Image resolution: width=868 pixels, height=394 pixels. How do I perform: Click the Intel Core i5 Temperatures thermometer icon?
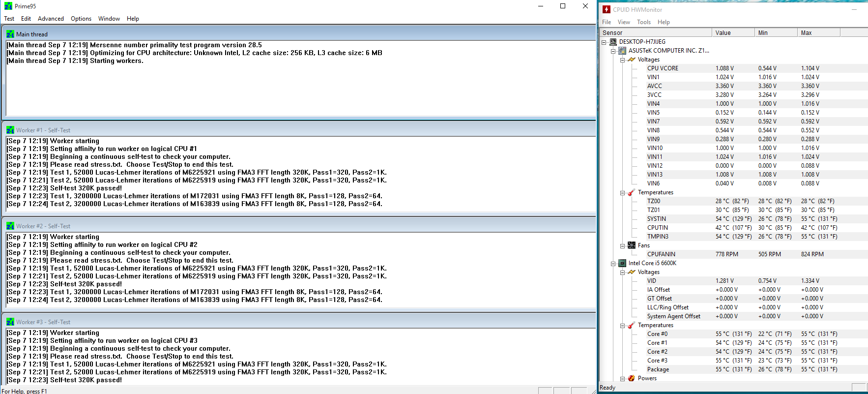[x=632, y=325]
